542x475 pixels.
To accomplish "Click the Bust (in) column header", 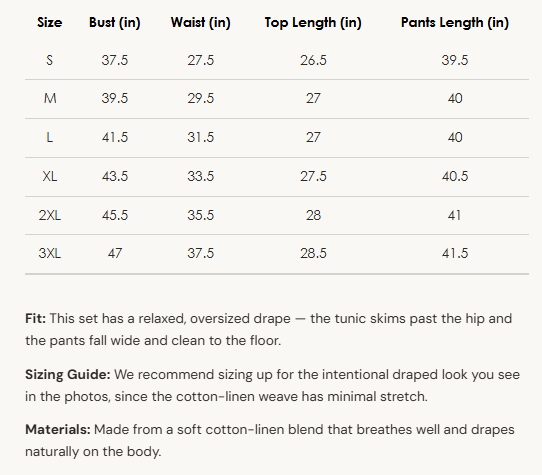I will click(115, 23).
